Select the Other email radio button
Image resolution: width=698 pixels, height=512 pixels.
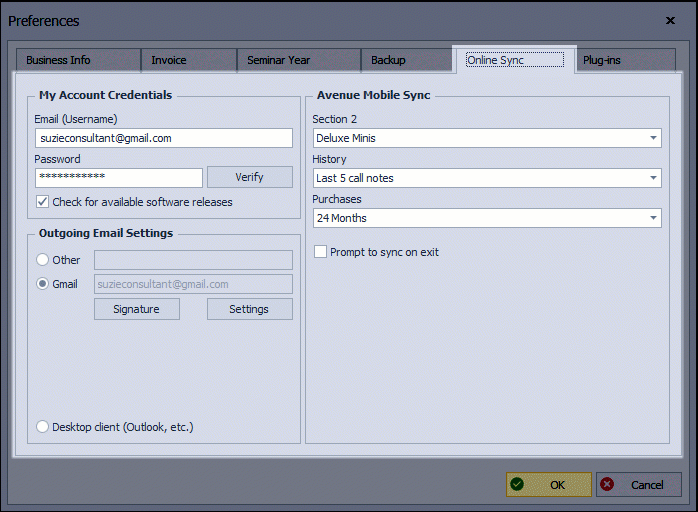43,260
